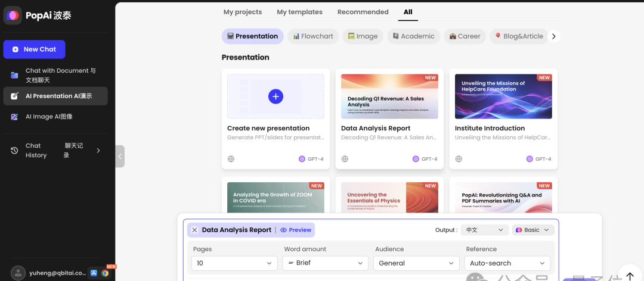Open Institute Introduction template thumbnail

point(503,96)
